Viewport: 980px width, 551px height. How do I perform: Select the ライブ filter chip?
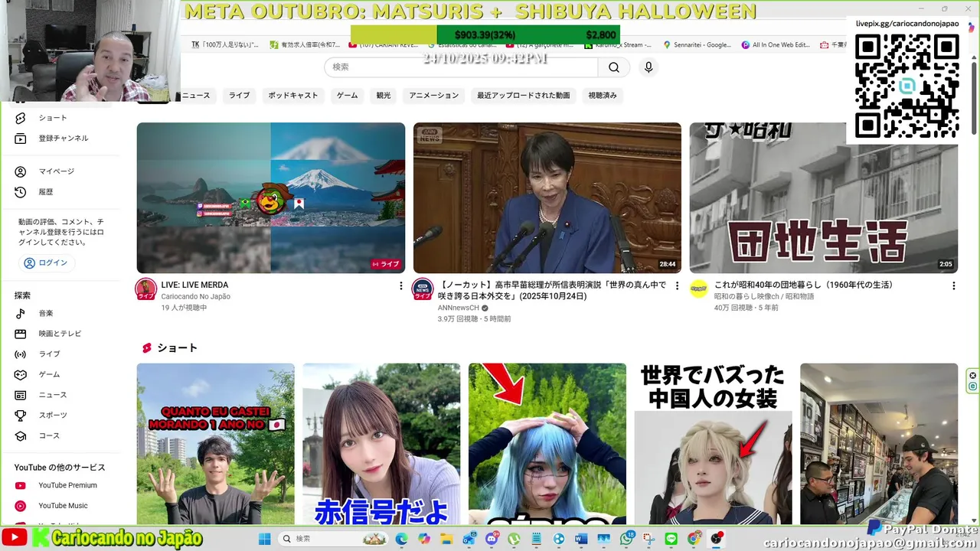(240, 96)
